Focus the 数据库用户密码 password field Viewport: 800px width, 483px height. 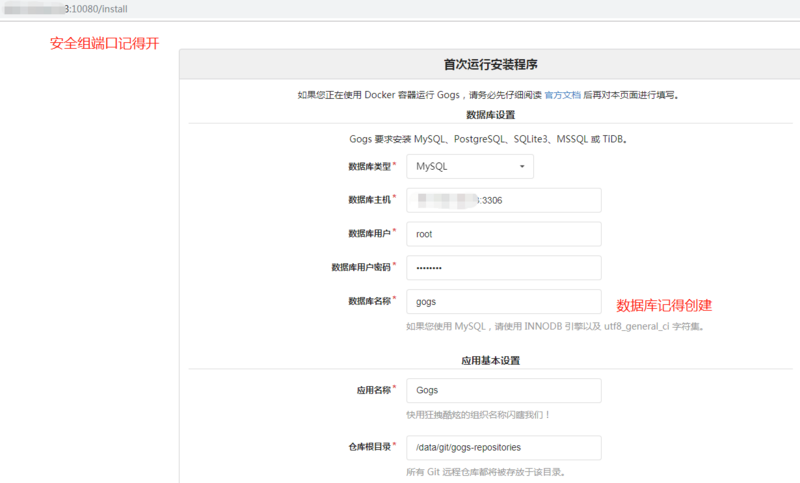[x=504, y=268]
